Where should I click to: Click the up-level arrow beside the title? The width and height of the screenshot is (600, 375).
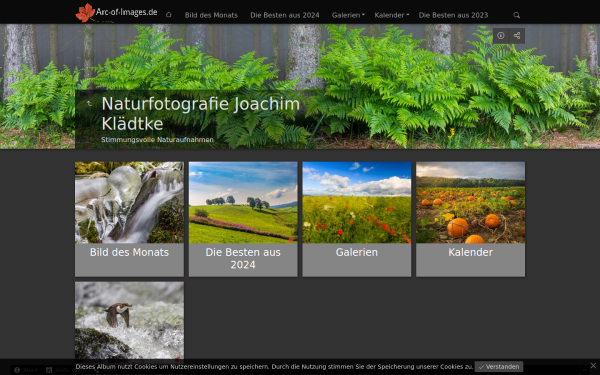pos(89,104)
